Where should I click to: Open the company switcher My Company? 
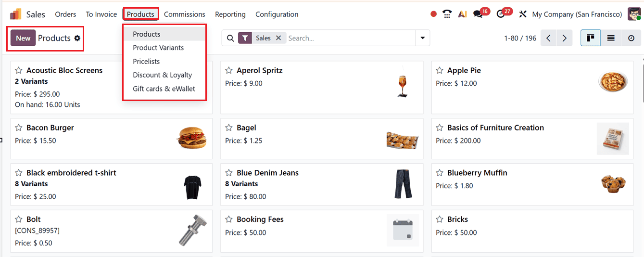click(x=577, y=14)
